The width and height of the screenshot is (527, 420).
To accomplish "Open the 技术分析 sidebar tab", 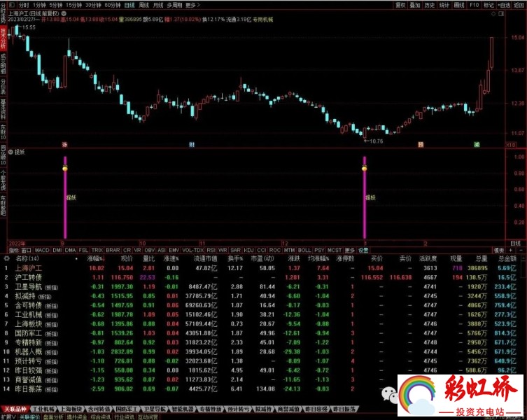I will click(3, 38).
